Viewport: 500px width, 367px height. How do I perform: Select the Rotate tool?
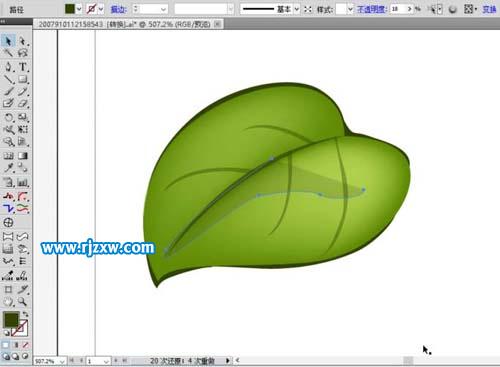[8, 117]
